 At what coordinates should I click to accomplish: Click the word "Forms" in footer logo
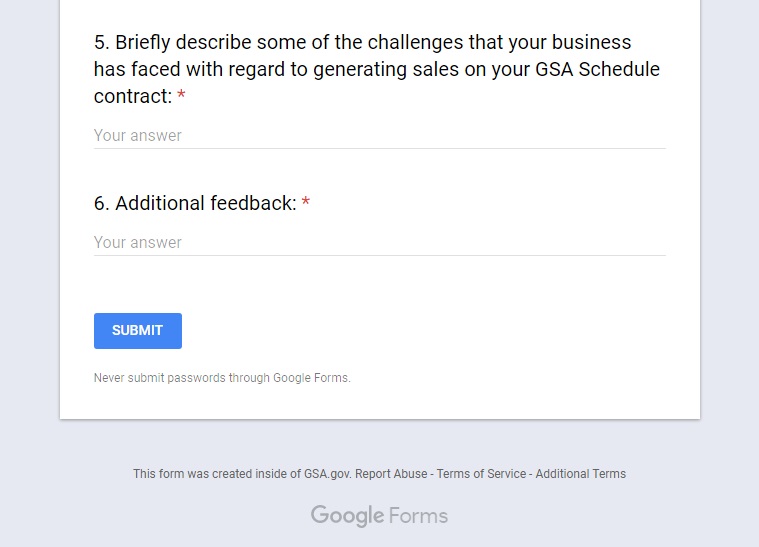tap(419, 516)
